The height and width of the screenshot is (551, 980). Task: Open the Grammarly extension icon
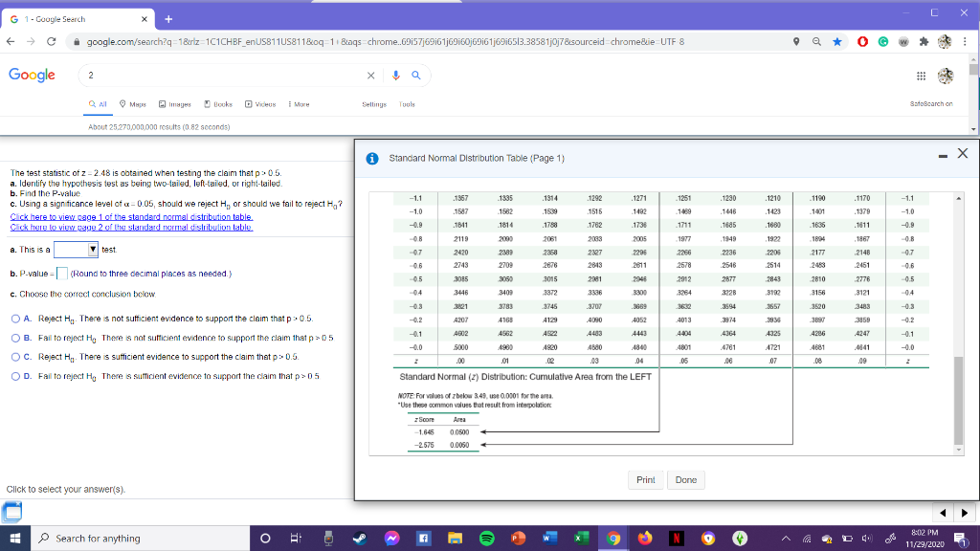[x=883, y=42]
